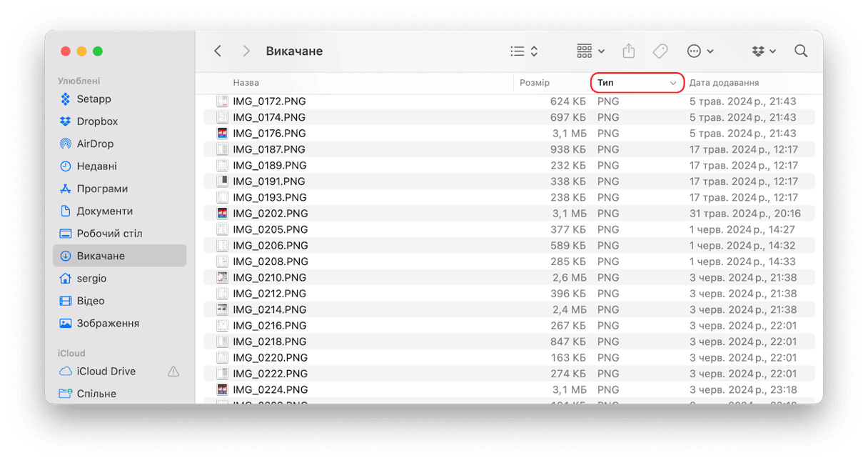Sort by the Тип column header
This screenshot has width=868, height=463.
click(x=637, y=83)
